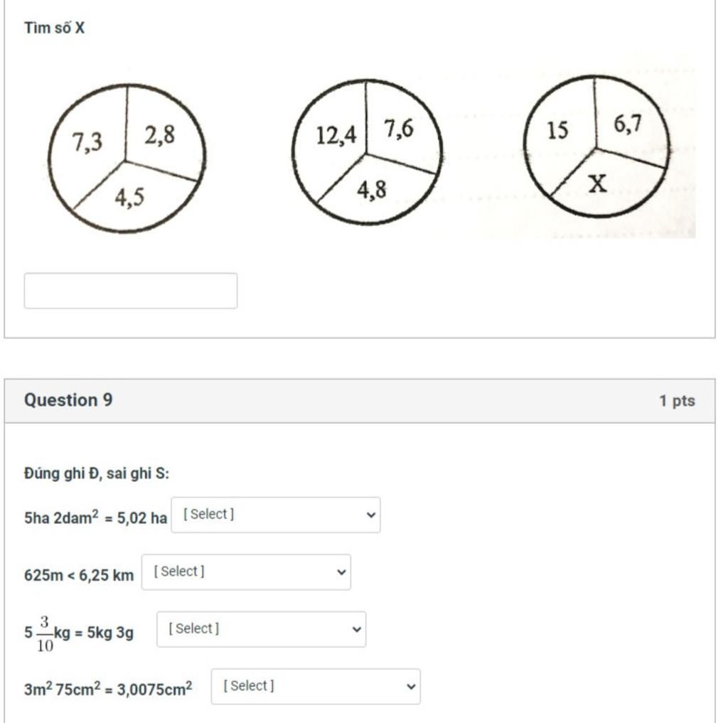
Task: Click the 7,6 value in the middle circle
Action: click(x=399, y=129)
